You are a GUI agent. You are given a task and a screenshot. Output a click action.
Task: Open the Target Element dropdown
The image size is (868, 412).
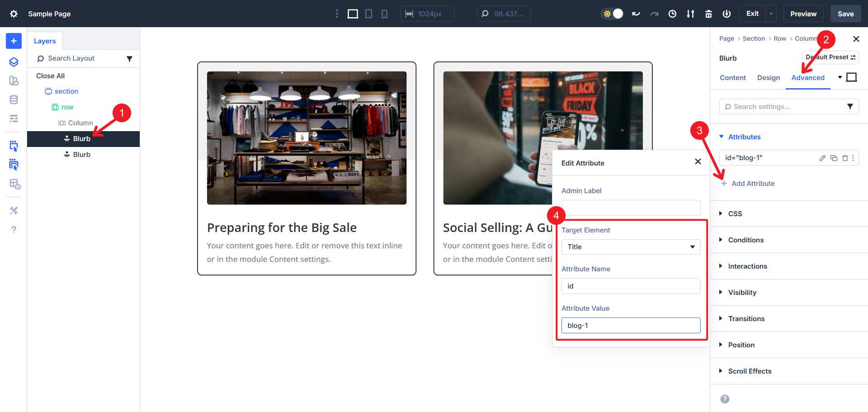point(630,246)
